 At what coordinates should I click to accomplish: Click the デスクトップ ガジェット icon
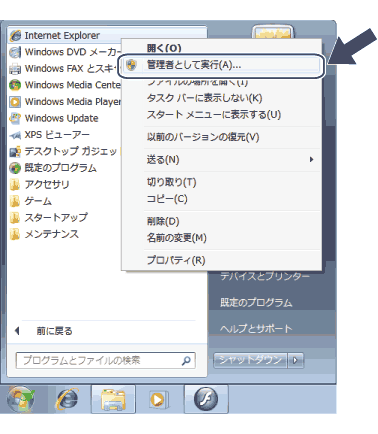(15, 152)
